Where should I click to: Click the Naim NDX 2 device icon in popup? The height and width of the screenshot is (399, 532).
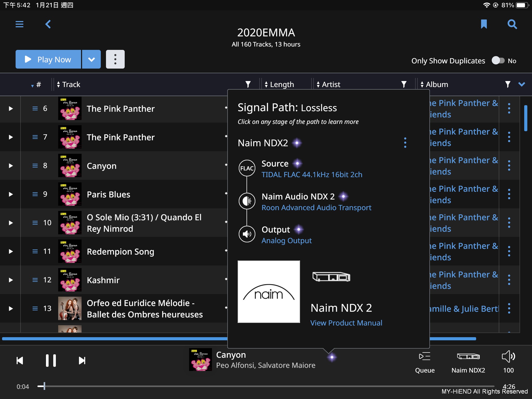pyautogui.click(x=331, y=277)
